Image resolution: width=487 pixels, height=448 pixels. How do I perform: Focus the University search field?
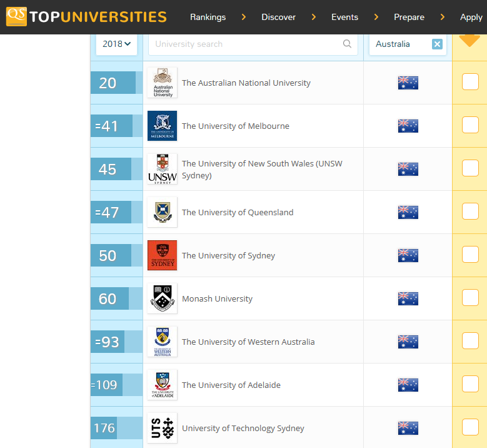[253, 44]
